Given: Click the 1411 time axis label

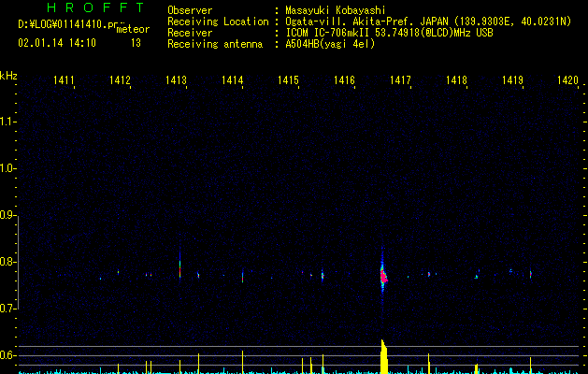Looking at the screenshot, I should 64,80.
